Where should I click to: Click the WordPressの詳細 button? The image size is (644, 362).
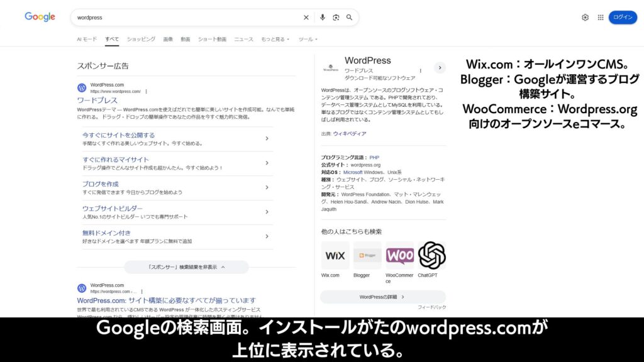(382, 297)
